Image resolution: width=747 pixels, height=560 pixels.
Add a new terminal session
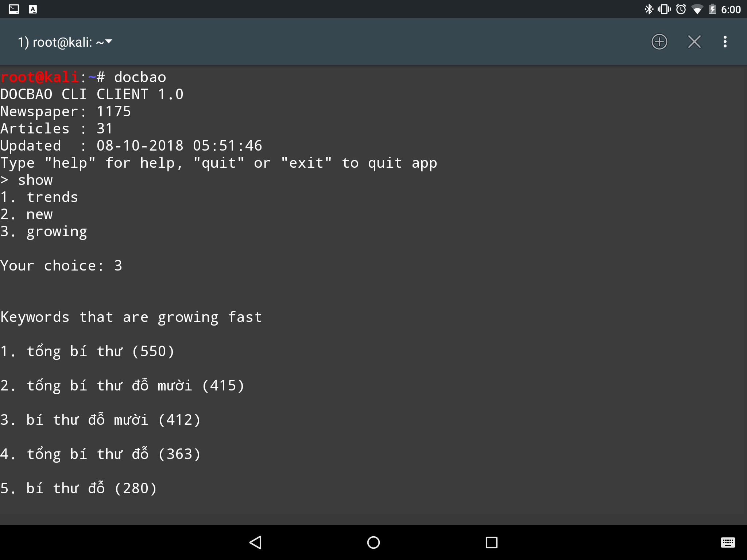point(659,42)
